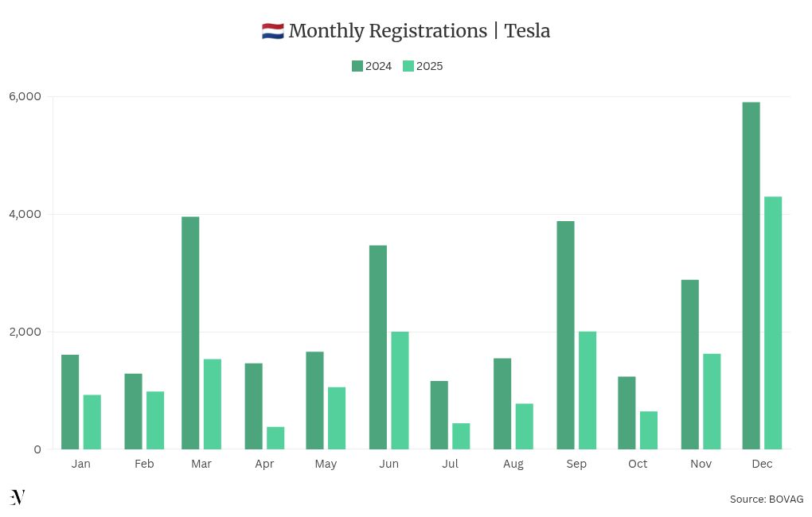The width and height of the screenshot is (812, 517).
Task: Click the light green 2025 legend swatch
Action: click(x=408, y=66)
